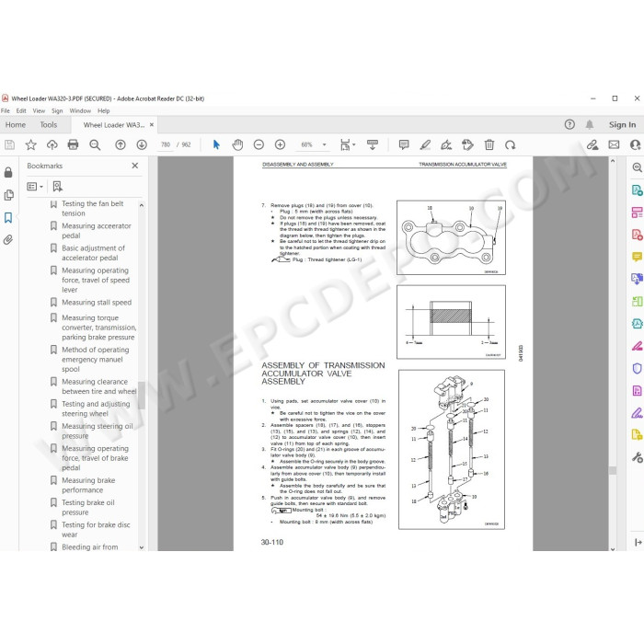Open the Help menu
644x644 pixels.
tap(103, 111)
